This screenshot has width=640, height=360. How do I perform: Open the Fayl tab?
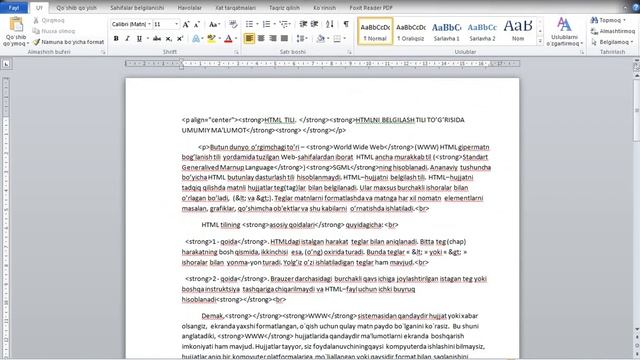pos(14,8)
